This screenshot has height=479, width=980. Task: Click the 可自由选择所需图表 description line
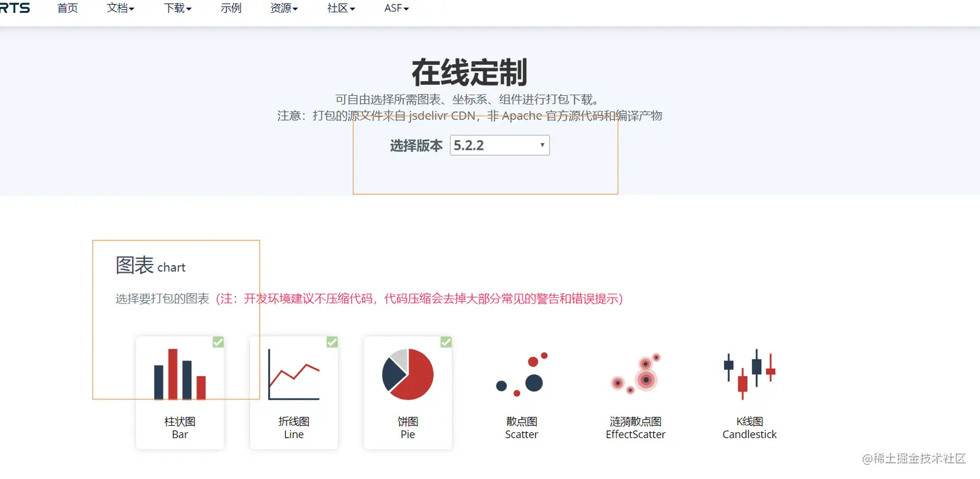coord(469,99)
